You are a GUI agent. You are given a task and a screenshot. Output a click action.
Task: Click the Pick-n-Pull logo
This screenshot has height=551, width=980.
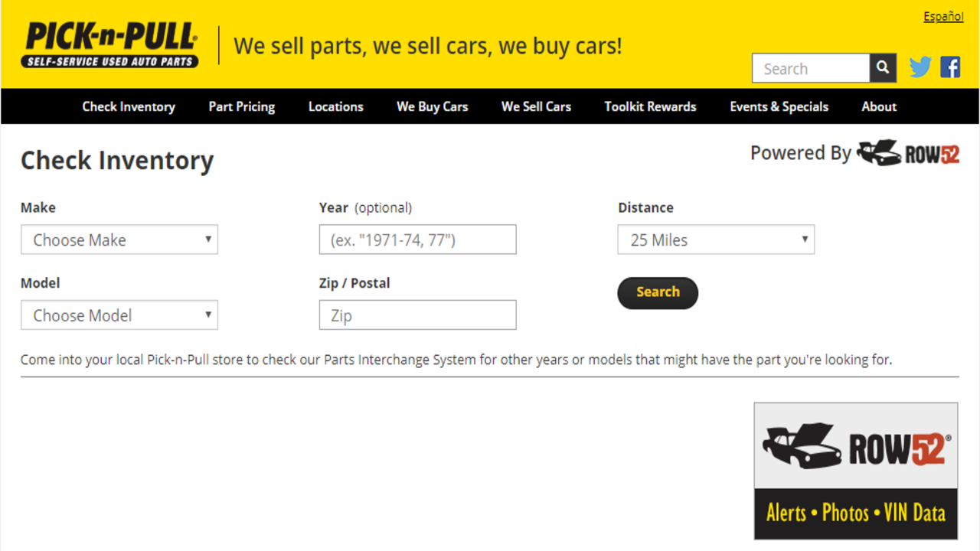click(x=110, y=45)
